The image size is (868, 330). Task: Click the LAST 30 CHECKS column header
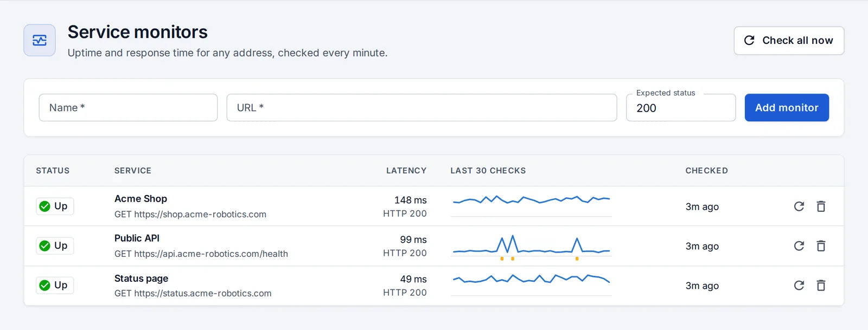pyautogui.click(x=488, y=171)
